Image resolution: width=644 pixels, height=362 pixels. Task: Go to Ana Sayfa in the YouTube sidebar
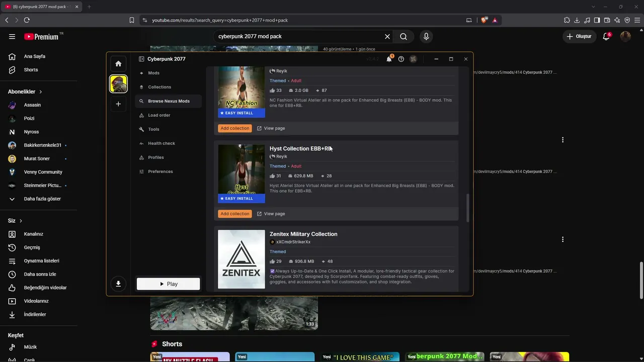click(x=34, y=56)
